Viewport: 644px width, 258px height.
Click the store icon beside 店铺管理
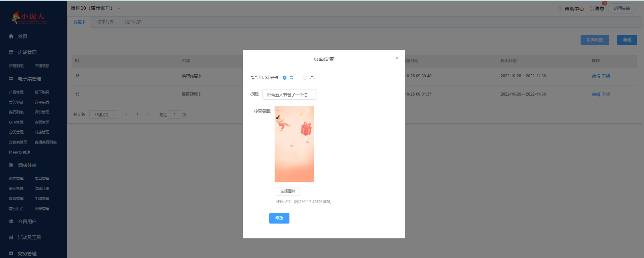(11, 52)
